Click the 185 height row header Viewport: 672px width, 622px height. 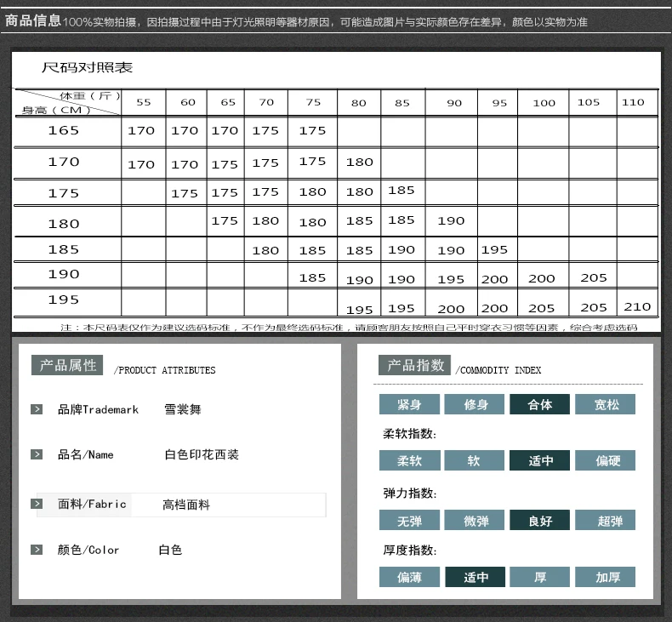click(64, 249)
